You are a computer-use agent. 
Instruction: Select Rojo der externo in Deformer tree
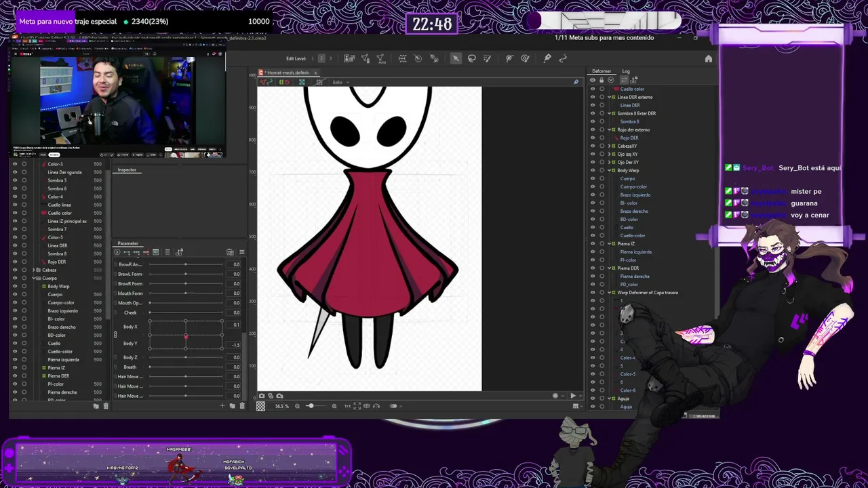[633, 129]
